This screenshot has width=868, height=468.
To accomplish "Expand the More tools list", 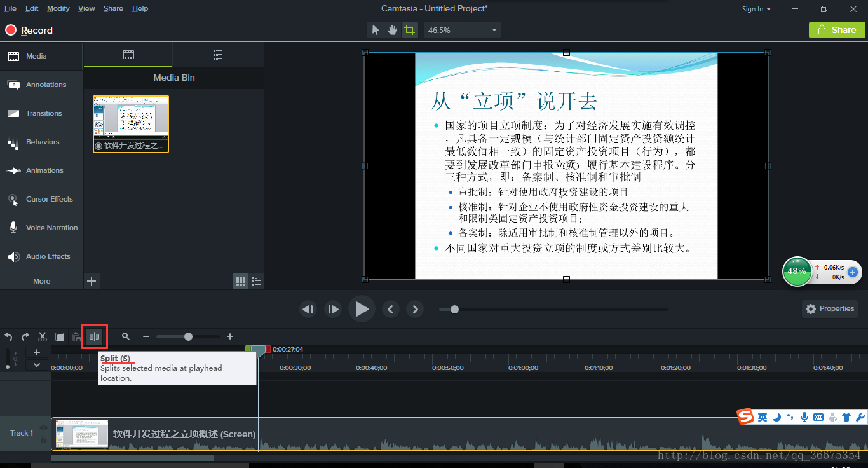I will [41, 281].
